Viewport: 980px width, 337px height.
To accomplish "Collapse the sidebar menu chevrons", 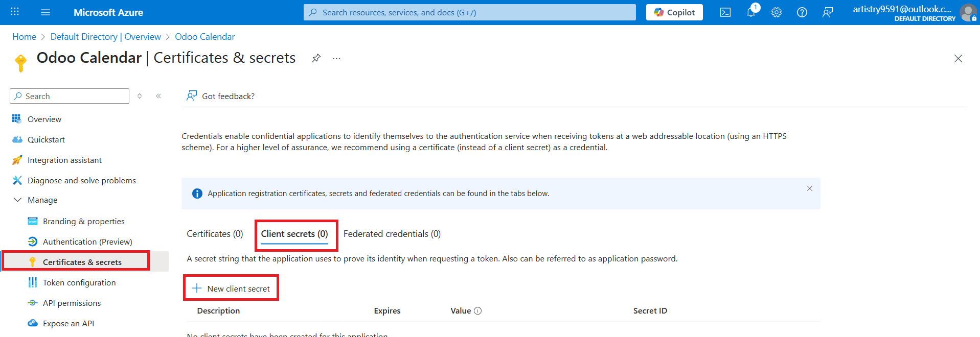I will pos(158,96).
